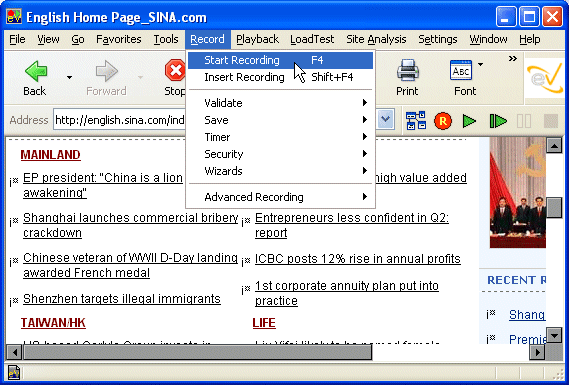Click the news photo thumbnail
569x385 pixels.
coord(518,193)
